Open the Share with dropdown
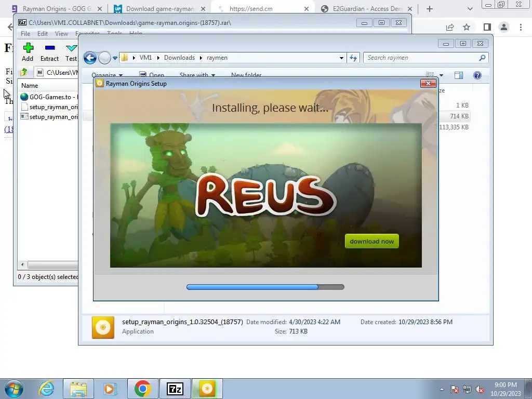The width and height of the screenshot is (532, 399). [197, 75]
